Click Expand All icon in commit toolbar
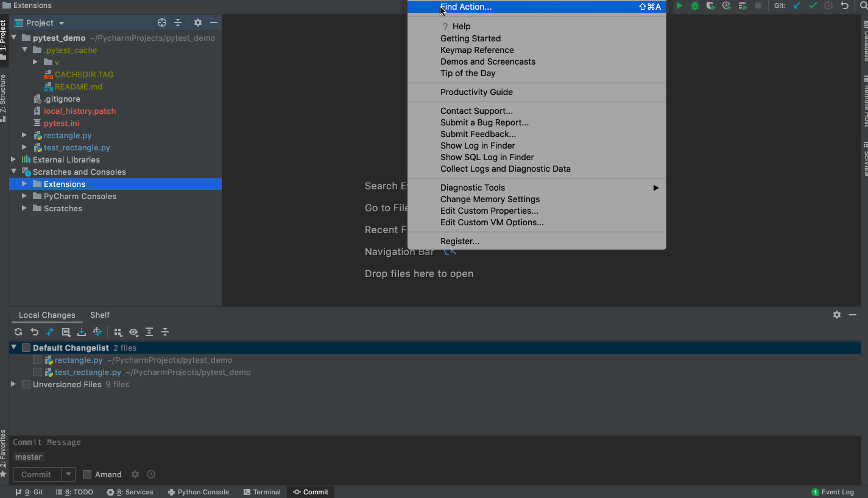 tap(149, 332)
